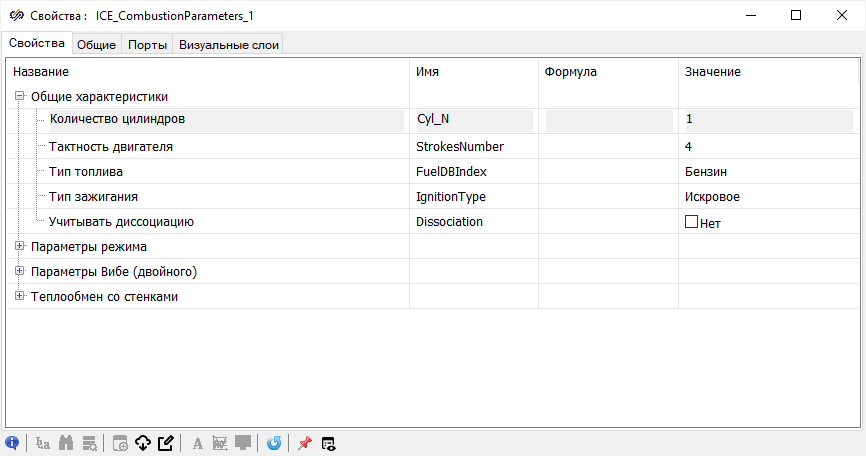This screenshot has width=866, height=456.
Task: Click the edit pencil icon
Action: click(x=166, y=443)
